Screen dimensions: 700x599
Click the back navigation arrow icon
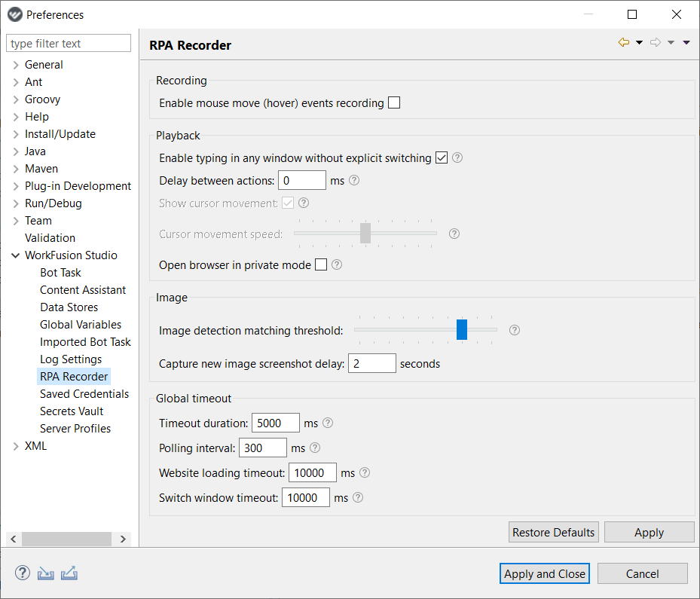click(624, 42)
